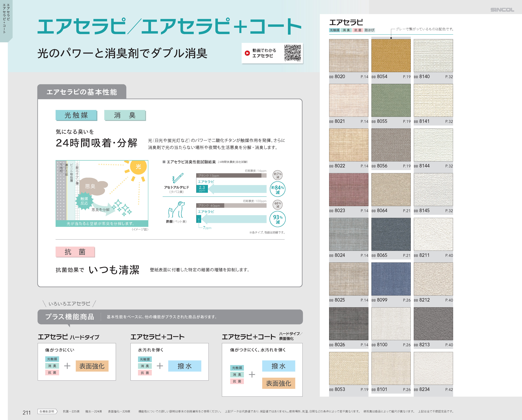Click the SINCOL logo
The width and height of the screenshot is (522, 420).
[502, 10]
